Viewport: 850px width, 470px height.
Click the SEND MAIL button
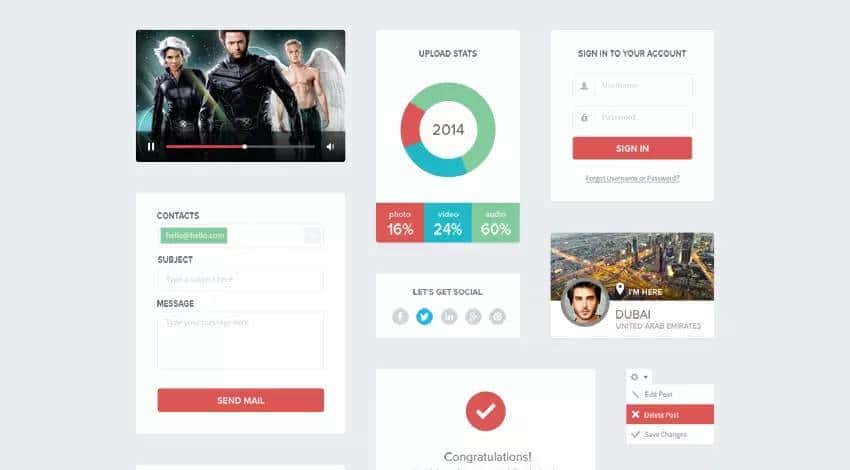[241, 400]
